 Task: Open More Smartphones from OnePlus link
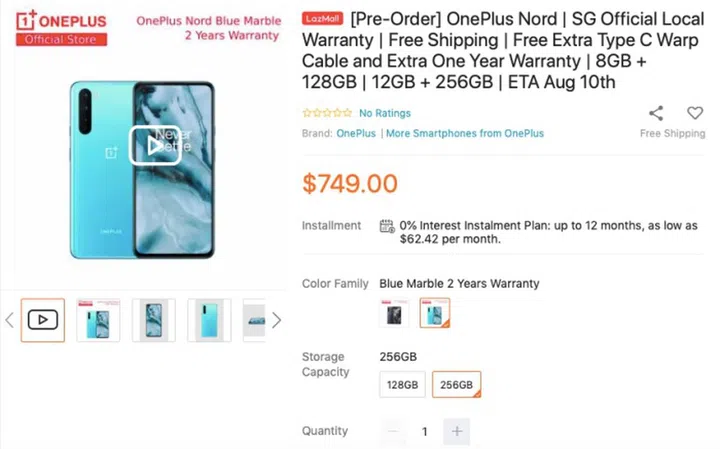click(465, 133)
